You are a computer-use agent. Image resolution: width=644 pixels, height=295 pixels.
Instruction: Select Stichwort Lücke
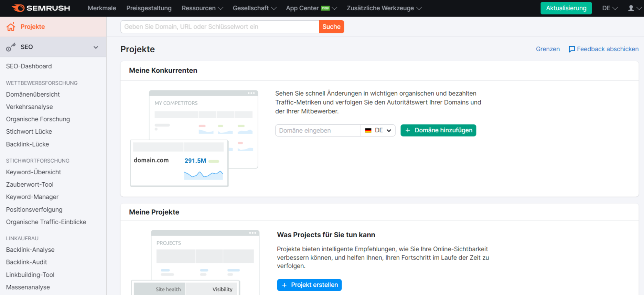[29, 132]
